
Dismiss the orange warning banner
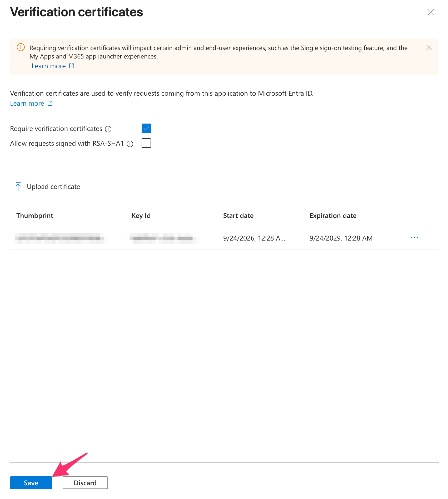429,47
